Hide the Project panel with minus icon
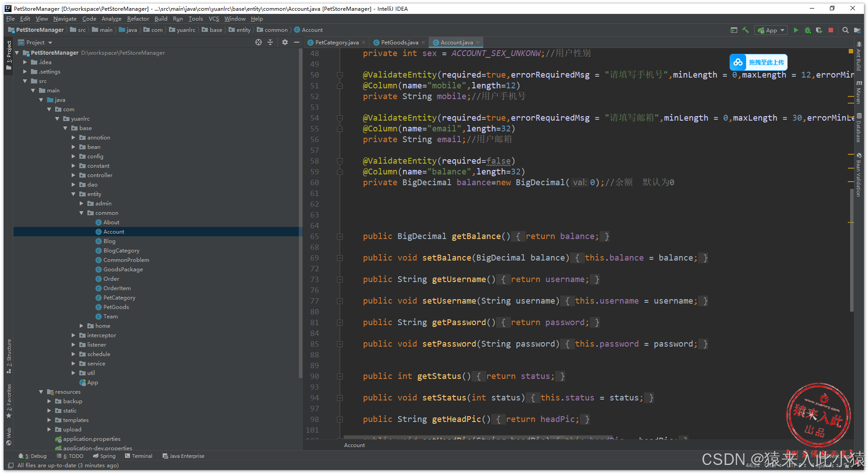The height and width of the screenshot is (474, 868). (296, 42)
